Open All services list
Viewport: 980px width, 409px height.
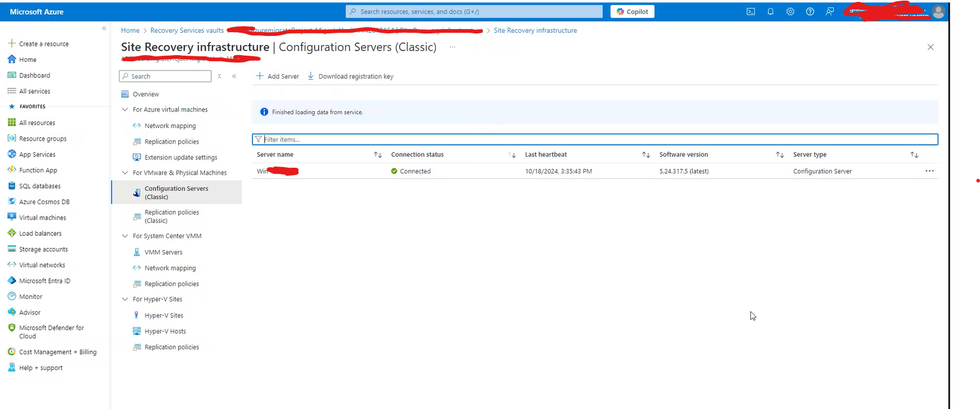click(28, 91)
